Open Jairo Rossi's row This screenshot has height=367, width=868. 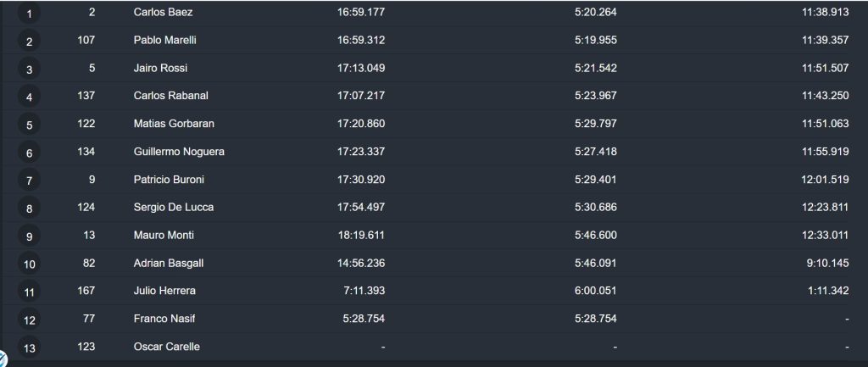pyautogui.click(x=433, y=68)
